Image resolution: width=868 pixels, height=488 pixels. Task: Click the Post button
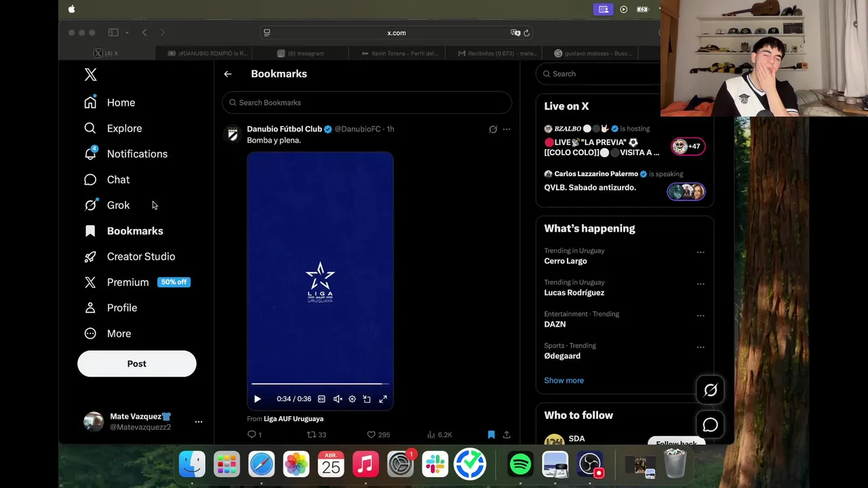pyautogui.click(x=136, y=364)
